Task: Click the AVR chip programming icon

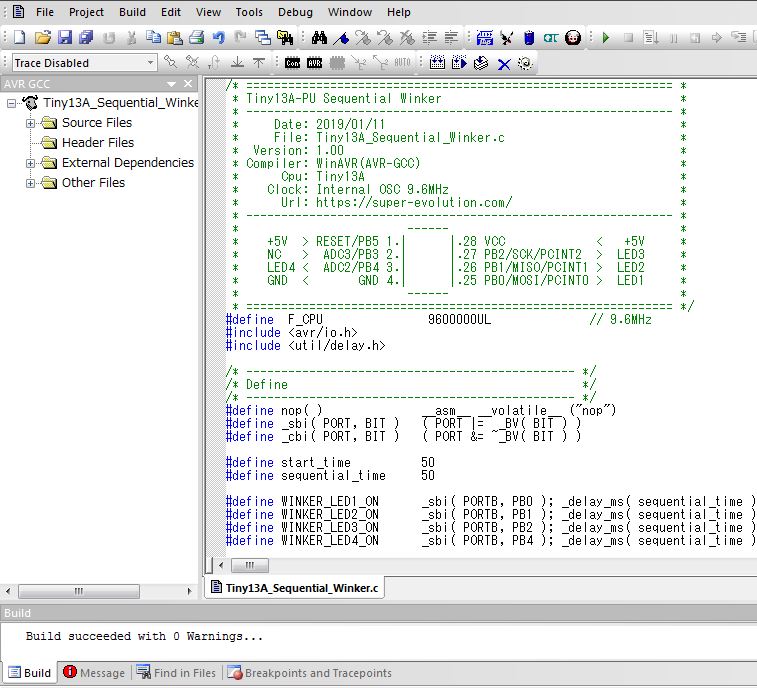Action: (315, 63)
